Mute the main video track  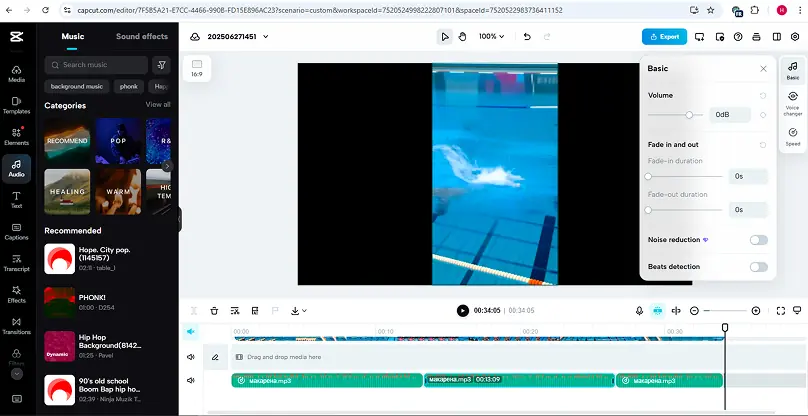click(x=191, y=331)
